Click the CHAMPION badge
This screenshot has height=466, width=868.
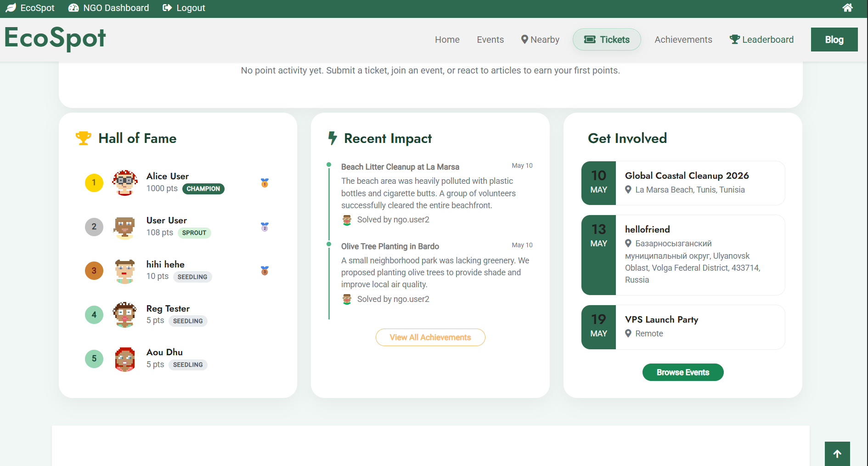[203, 189]
